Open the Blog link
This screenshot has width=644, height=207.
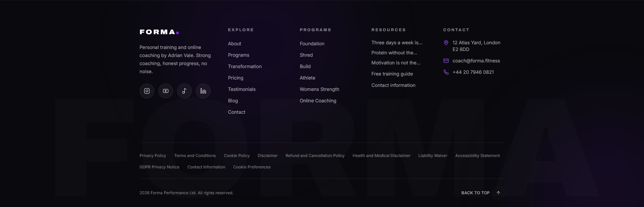233,101
